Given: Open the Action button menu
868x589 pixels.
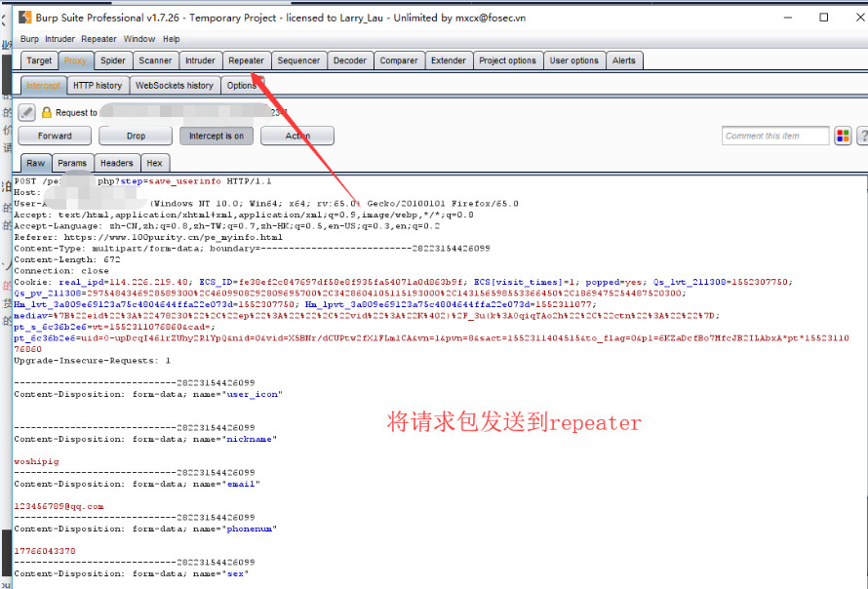Looking at the screenshot, I should coord(297,136).
